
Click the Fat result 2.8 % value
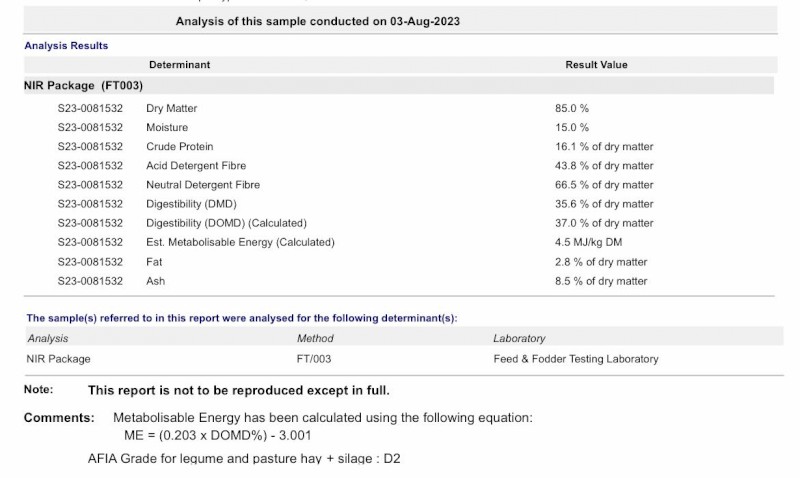[x=601, y=262]
